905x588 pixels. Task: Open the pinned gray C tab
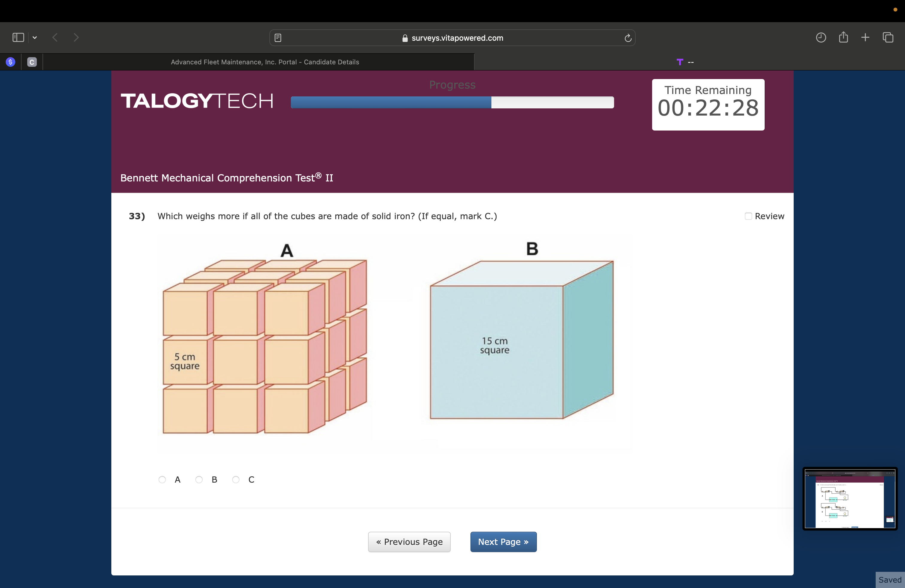click(32, 62)
